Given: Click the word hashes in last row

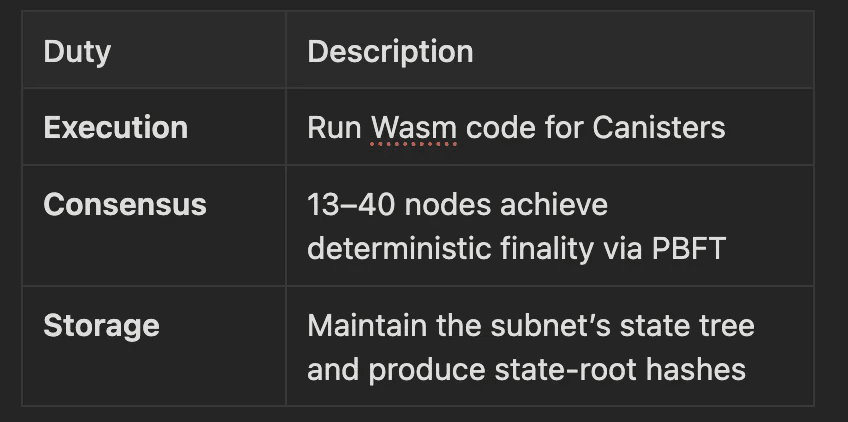Looking at the screenshot, I should [x=696, y=369].
